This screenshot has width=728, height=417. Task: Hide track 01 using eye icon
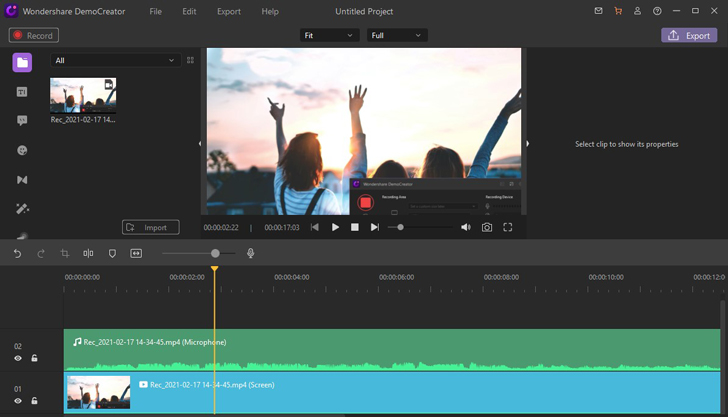click(18, 401)
